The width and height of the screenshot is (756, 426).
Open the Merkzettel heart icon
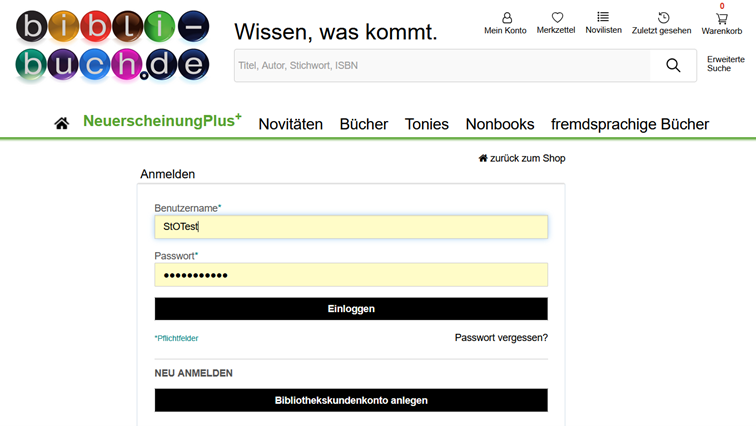[557, 18]
